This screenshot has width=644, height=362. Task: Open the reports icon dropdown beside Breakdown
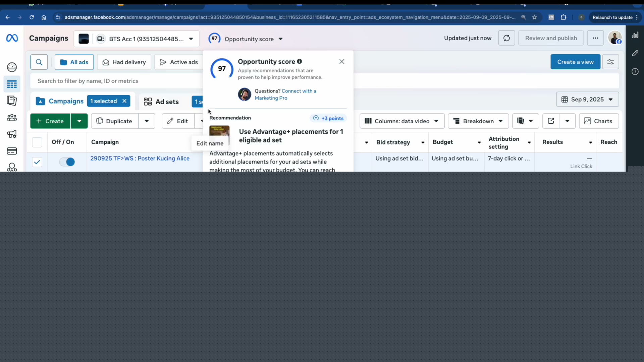[525, 121]
